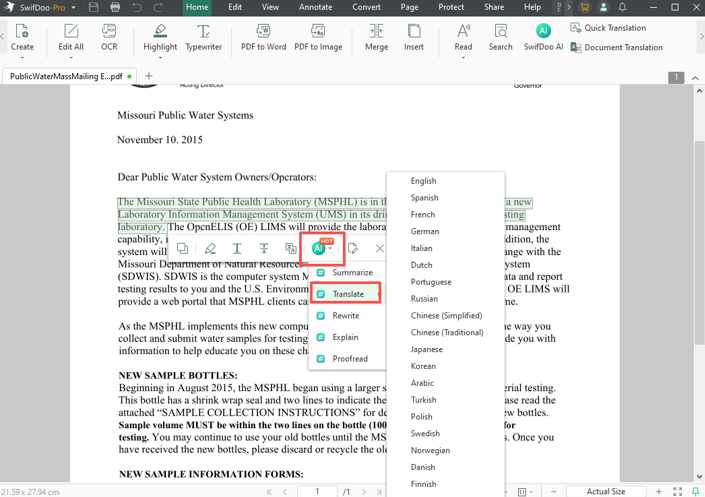Switch to the Page tab
This screenshot has height=497, width=705.
point(409,7)
